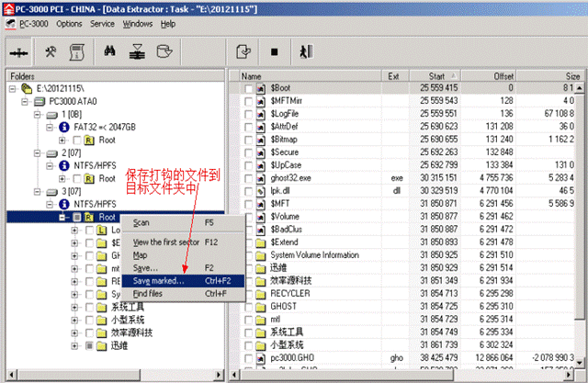Collapse partition 1 [08] node
588x383 pixels.
click(x=37, y=115)
